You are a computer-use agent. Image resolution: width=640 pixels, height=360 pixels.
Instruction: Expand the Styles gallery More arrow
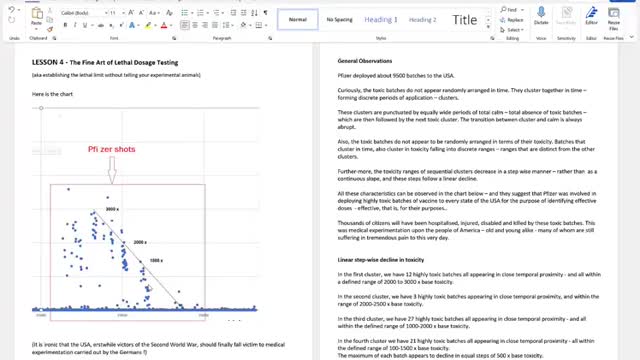[x=488, y=27]
